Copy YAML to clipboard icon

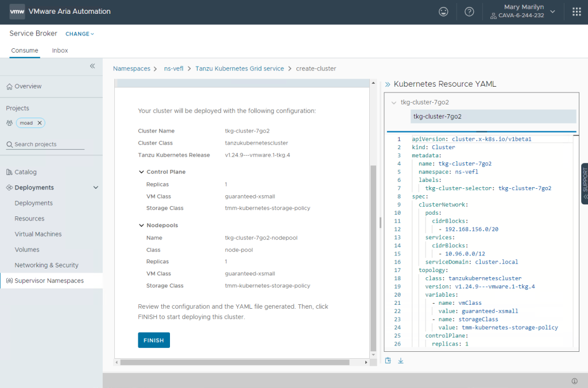(388, 360)
